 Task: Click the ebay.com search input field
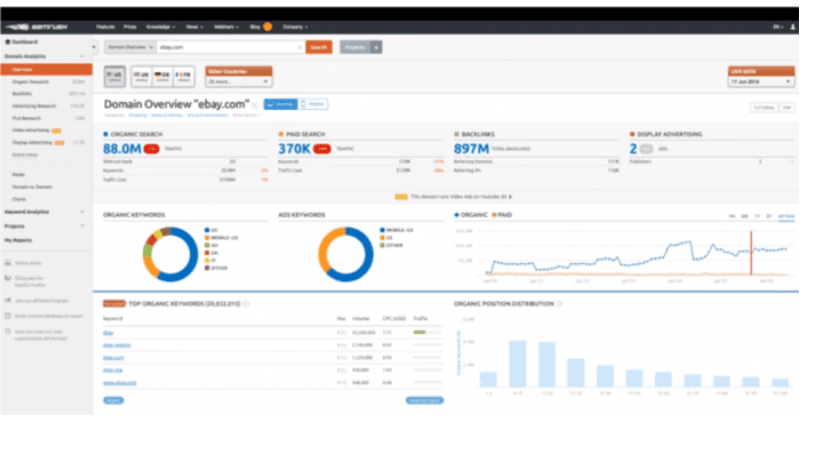(x=231, y=47)
